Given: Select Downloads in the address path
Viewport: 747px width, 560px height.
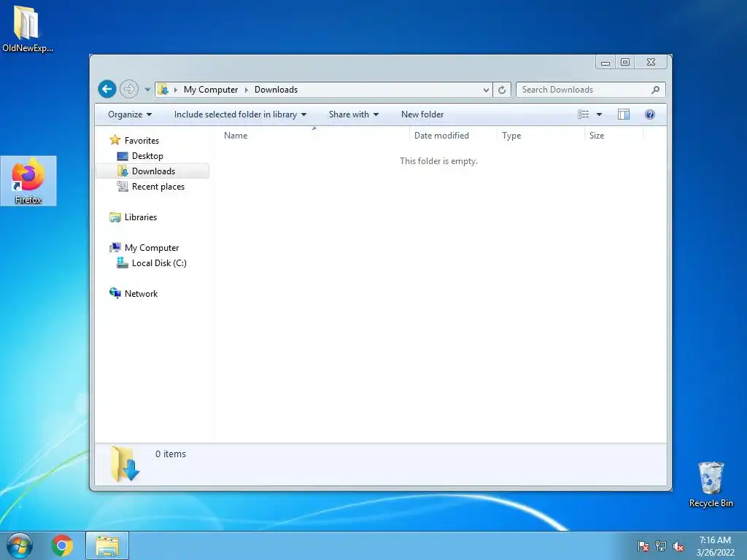Looking at the screenshot, I should pos(276,90).
